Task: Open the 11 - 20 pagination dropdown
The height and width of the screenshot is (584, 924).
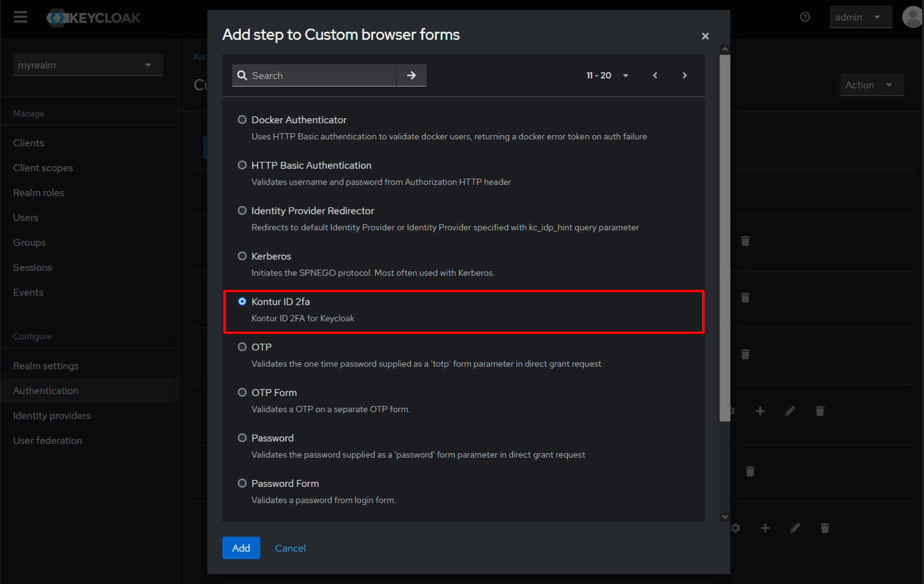Action: pyautogui.click(x=608, y=75)
